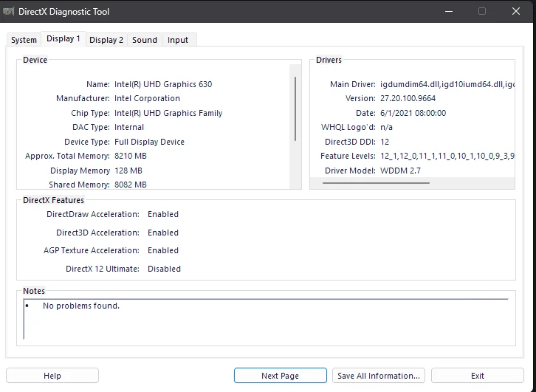
Task: Click the Device panel vertical scrollbar thumb
Action: click(295, 109)
